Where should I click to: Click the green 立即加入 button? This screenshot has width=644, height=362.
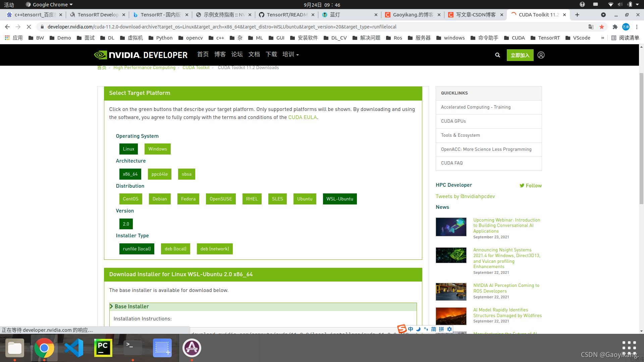click(x=520, y=55)
